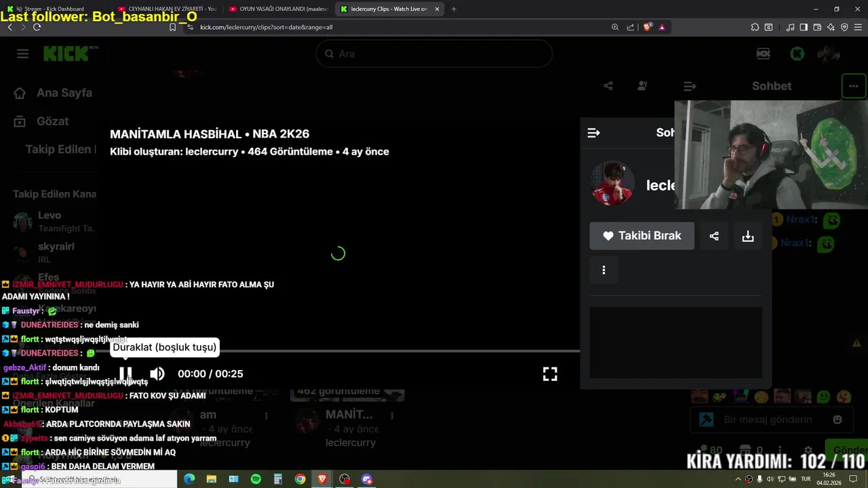
Task: Open emoji picker in chat message box
Action: tap(837, 420)
